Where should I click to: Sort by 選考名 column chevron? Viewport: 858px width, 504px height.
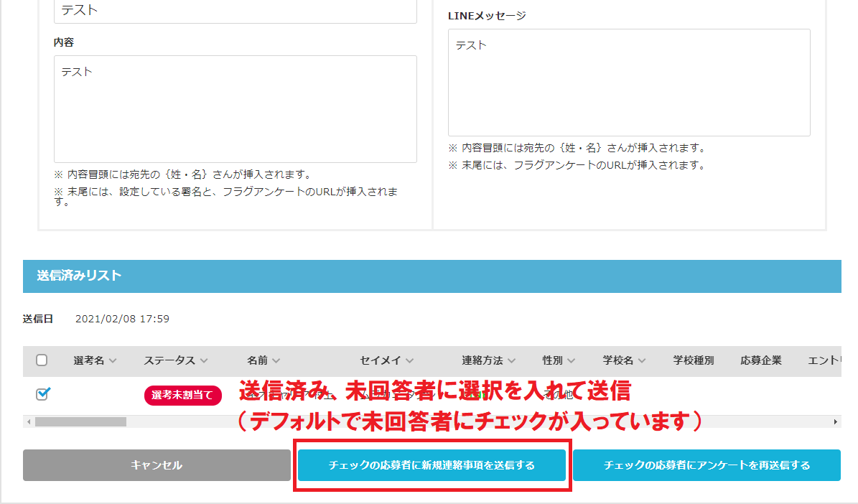pos(113,361)
